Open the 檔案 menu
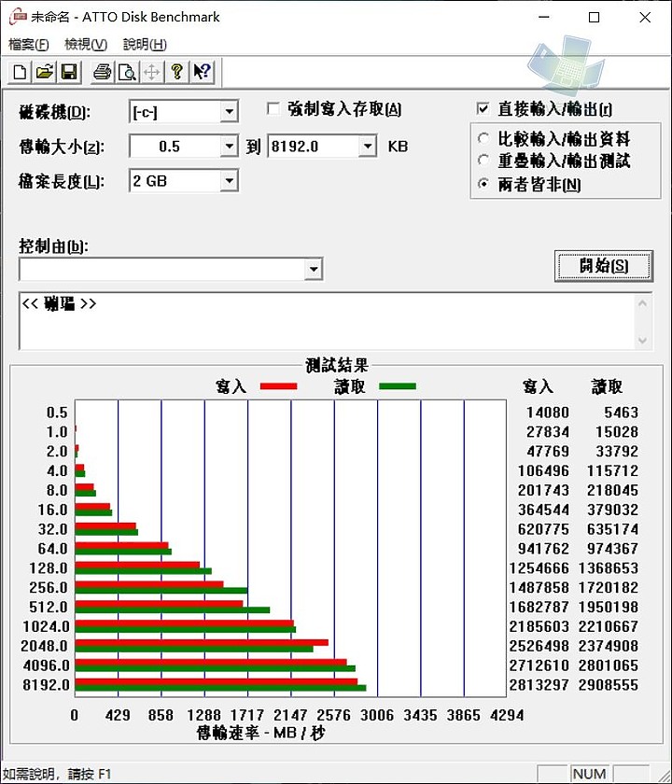The width and height of the screenshot is (672, 784). click(29, 45)
